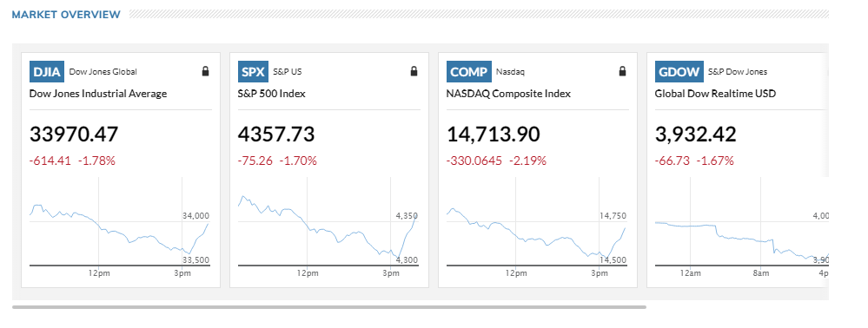Image resolution: width=868 pixels, height=328 pixels.
Task: Click the Market Overview heading
Action: 66,15
